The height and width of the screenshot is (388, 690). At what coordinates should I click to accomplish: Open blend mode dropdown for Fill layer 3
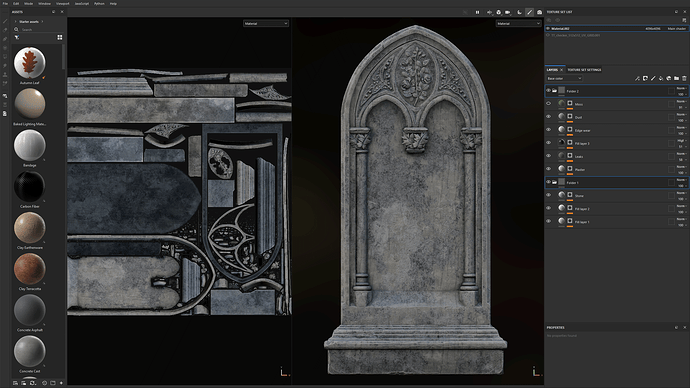click(682, 141)
